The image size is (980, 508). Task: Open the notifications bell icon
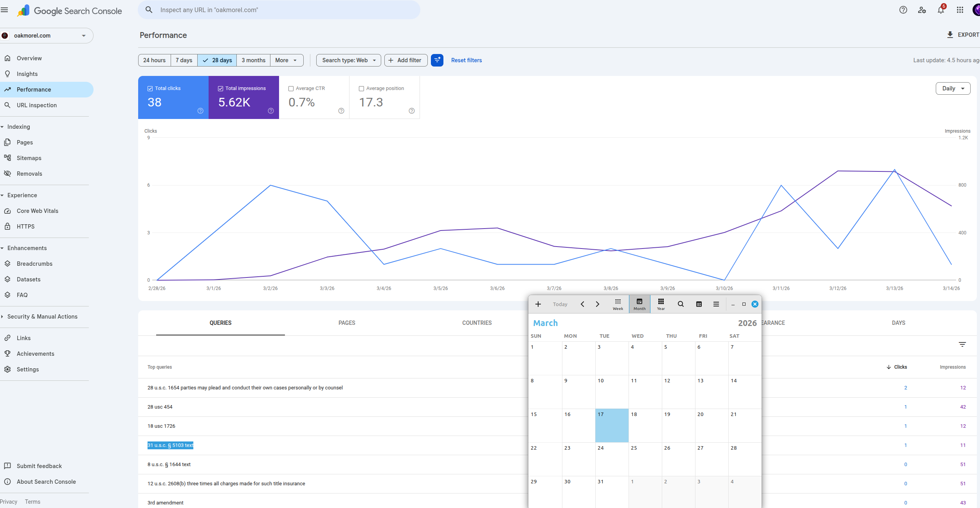click(940, 10)
